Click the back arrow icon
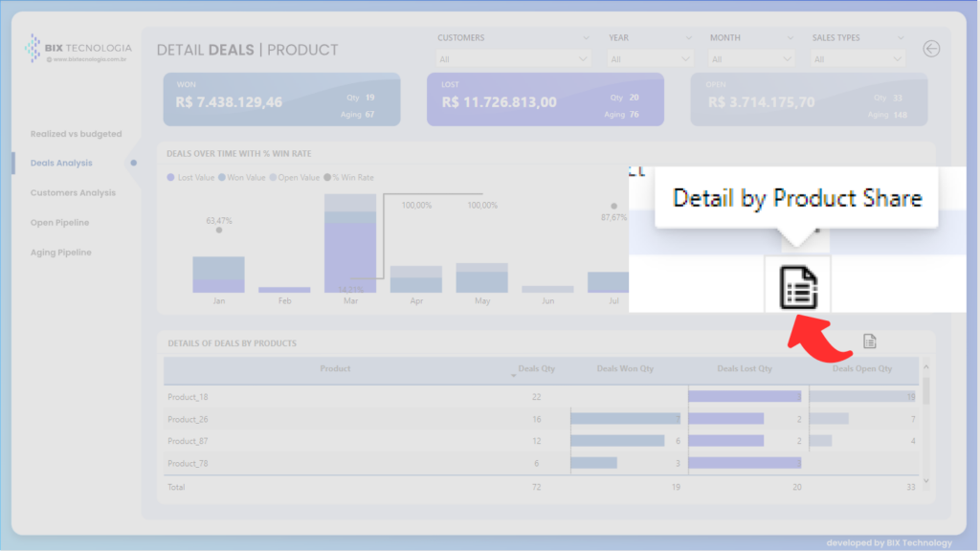The width and height of the screenshot is (980, 551). (x=930, y=49)
